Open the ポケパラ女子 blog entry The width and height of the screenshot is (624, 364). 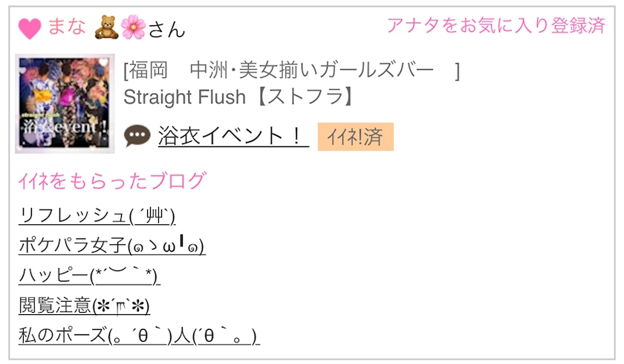click(x=111, y=246)
